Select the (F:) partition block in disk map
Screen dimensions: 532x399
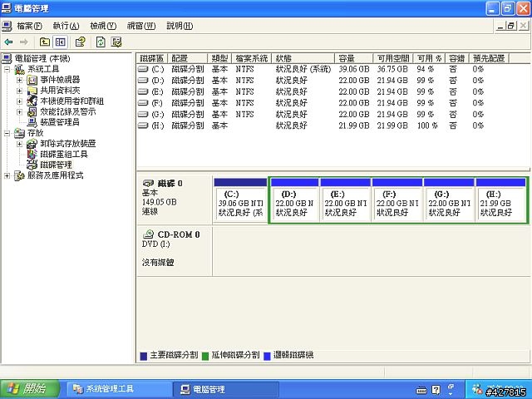pyautogui.click(x=397, y=200)
